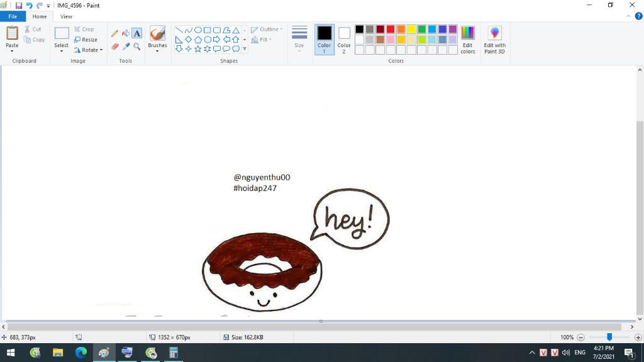Screen dimensions: 644x362
Task: Click the Cut button
Action: point(33,29)
